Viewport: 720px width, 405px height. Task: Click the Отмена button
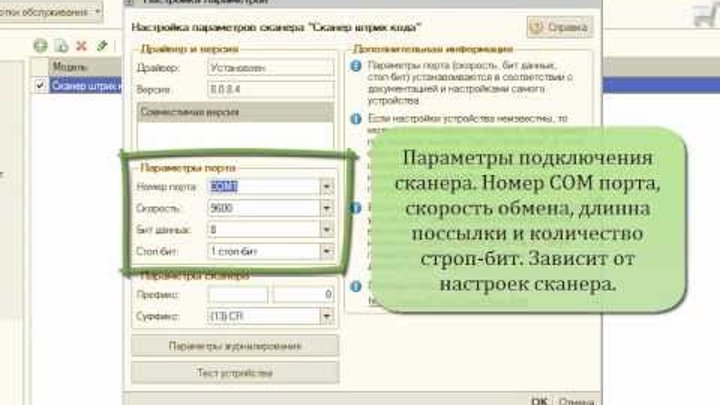pos(577,401)
